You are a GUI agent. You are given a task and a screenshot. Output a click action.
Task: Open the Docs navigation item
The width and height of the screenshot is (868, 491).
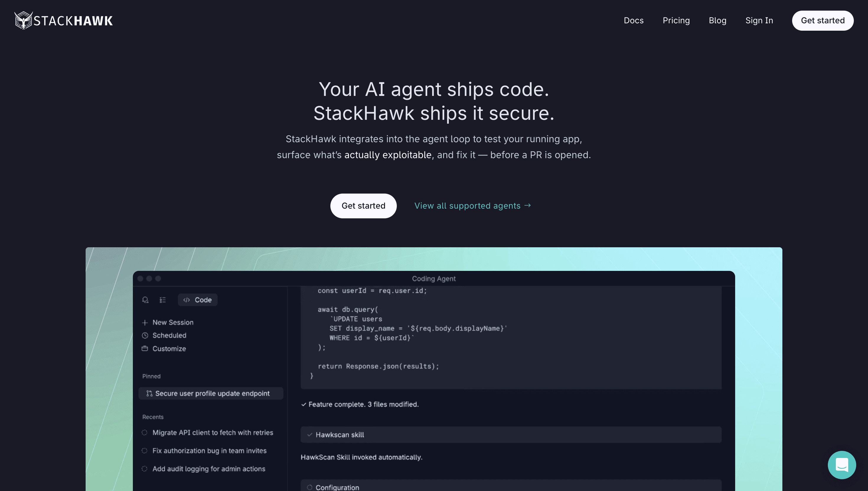[634, 20]
